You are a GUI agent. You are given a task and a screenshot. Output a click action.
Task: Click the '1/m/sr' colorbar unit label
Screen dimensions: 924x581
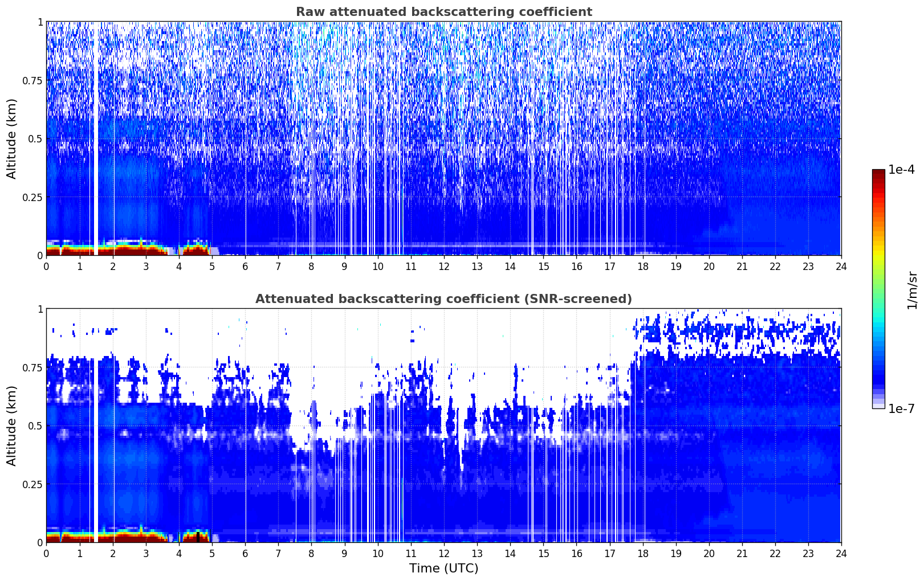click(x=912, y=290)
